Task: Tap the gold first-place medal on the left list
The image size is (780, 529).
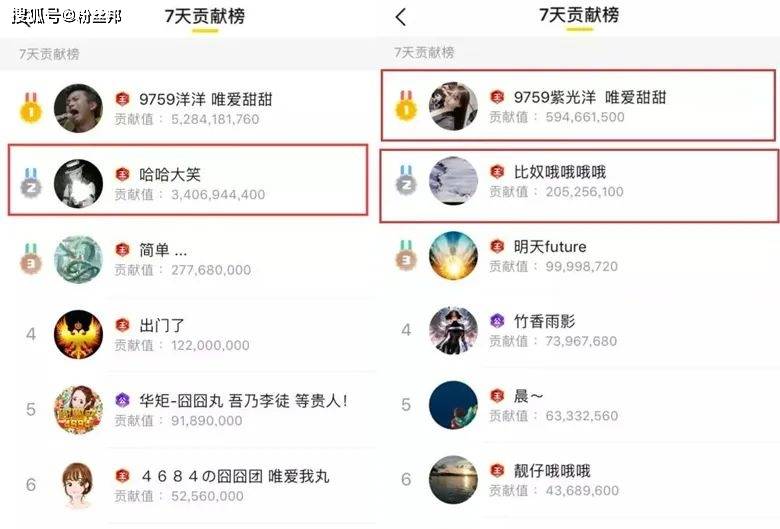Action: (x=31, y=107)
